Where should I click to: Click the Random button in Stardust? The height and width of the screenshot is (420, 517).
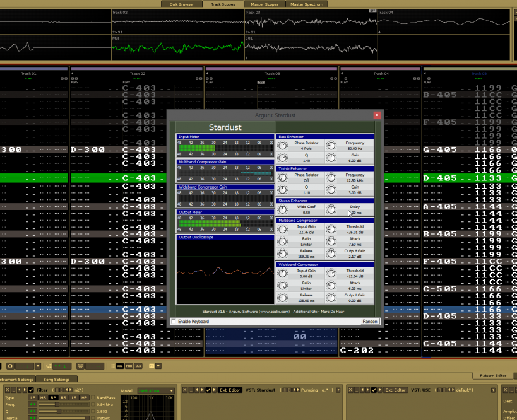pyautogui.click(x=371, y=321)
